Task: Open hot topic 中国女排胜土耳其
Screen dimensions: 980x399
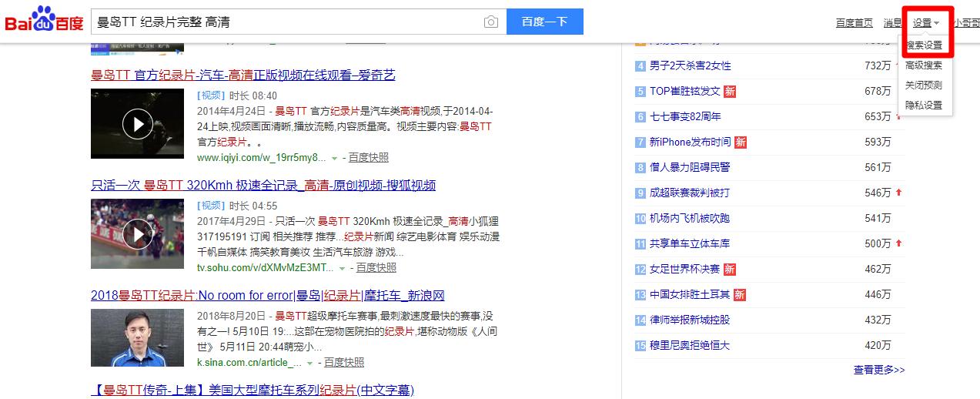Action: coord(691,294)
